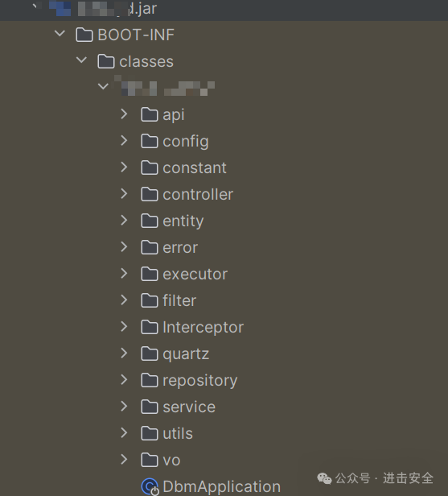Select the error package label
The width and height of the screenshot is (448, 496).
click(x=180, y=248)
